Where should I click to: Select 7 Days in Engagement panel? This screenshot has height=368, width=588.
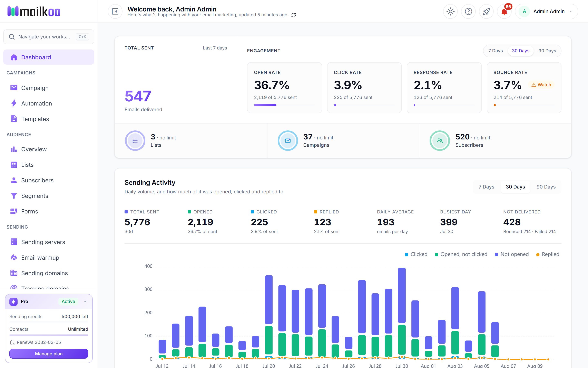(x=496, y=51)
